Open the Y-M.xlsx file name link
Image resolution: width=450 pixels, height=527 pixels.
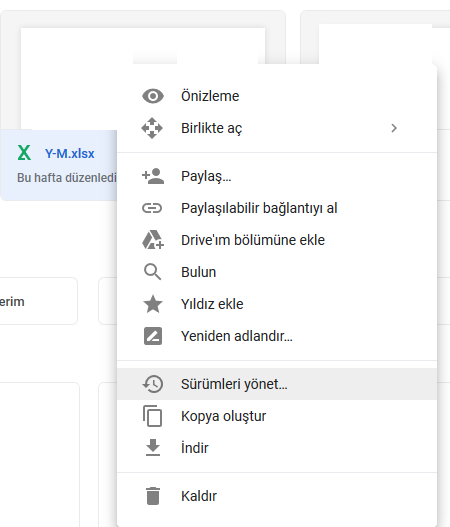(x=70, y=154)
